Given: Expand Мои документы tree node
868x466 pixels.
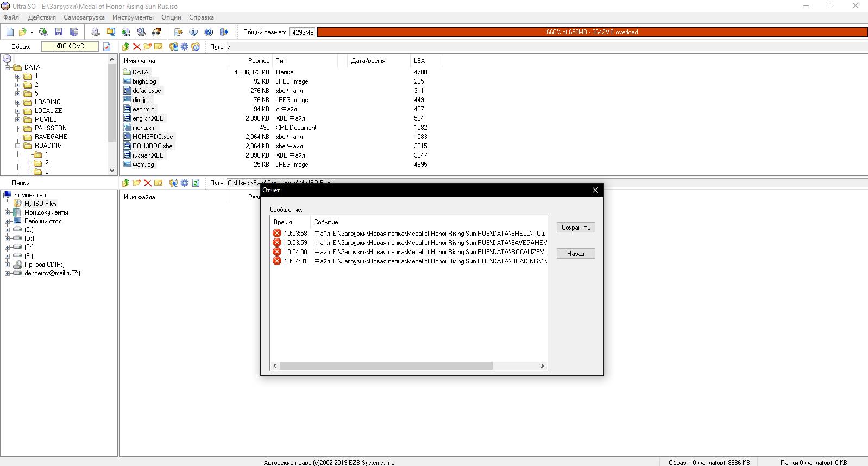Looking at the screenshot, I should coord(8,212).
